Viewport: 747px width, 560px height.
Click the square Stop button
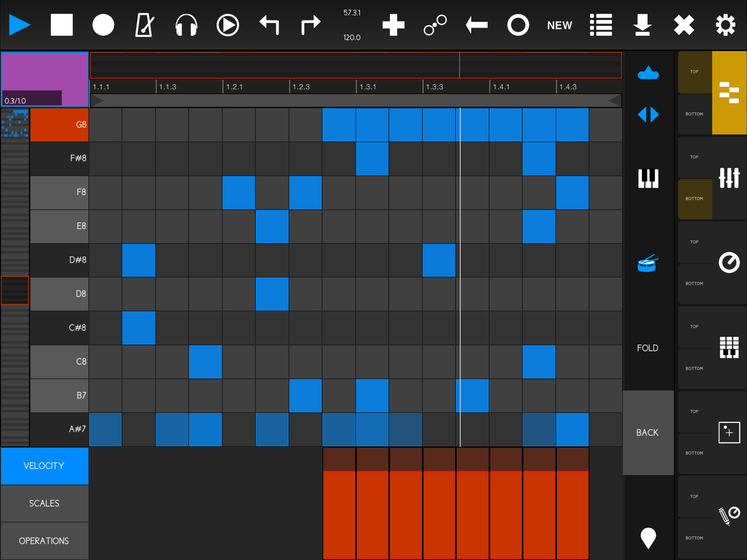[x=62, y=25]
